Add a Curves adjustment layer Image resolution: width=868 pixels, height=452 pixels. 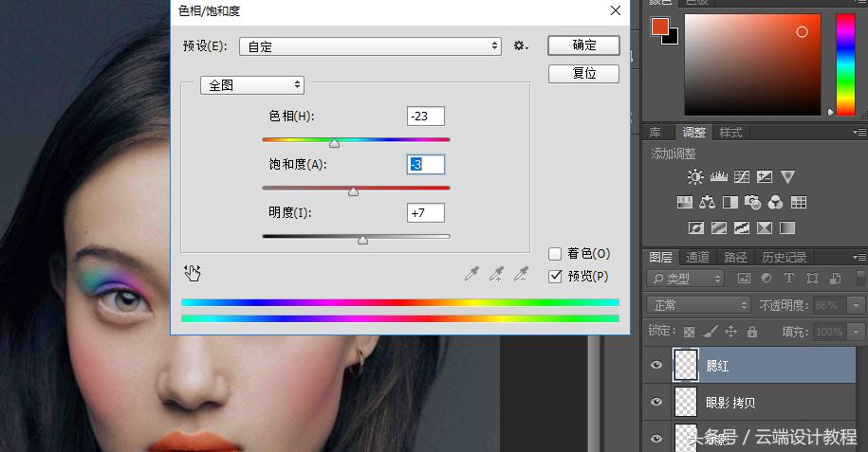point(742,176)
